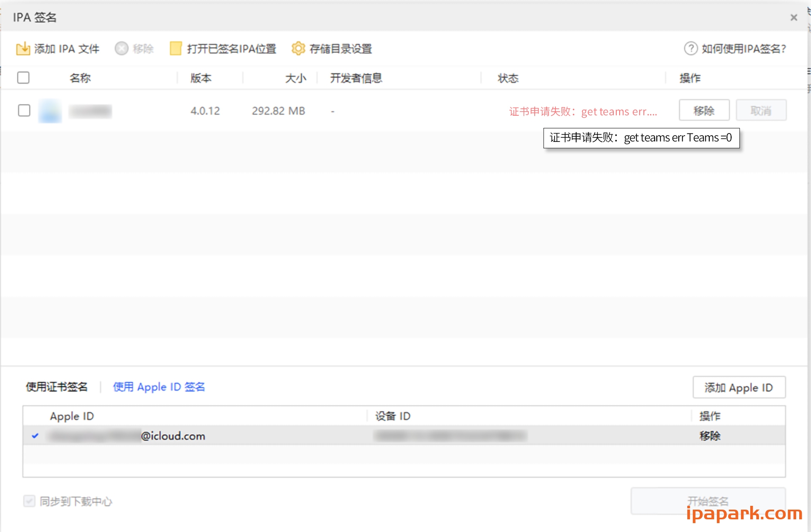Switch to the 使用 Apple ID 签名 tab
811x532 pixels.
tap(159, 387)
